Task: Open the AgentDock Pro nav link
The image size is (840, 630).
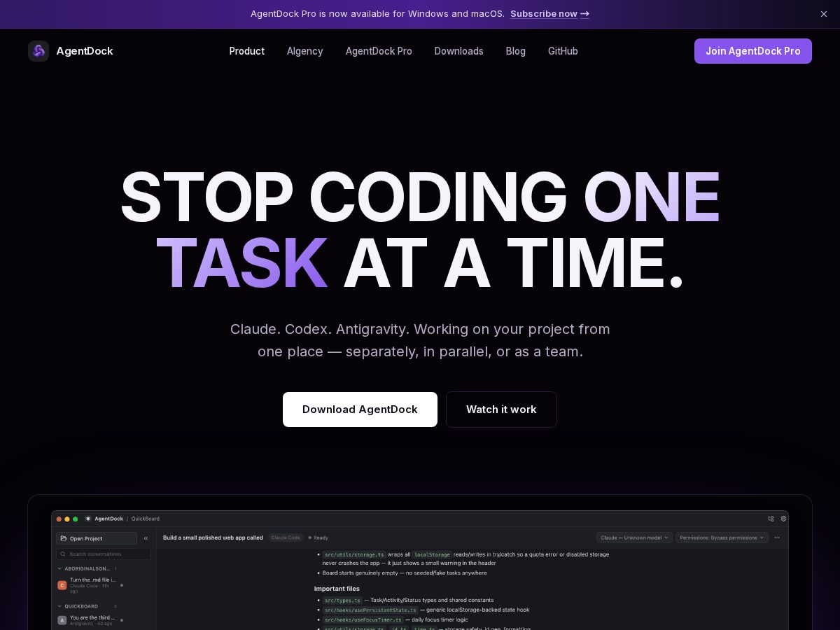Action: click(x=379, y=51)
